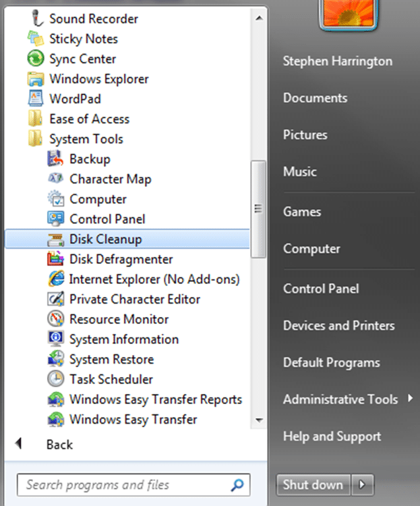
Task: Click the Search programs and files box
Action: (133, 484)
